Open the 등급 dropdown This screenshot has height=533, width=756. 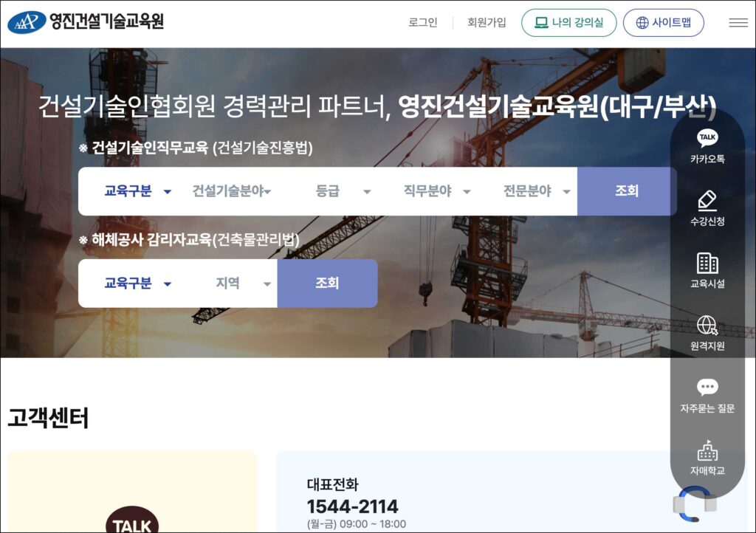coord(343,191)
